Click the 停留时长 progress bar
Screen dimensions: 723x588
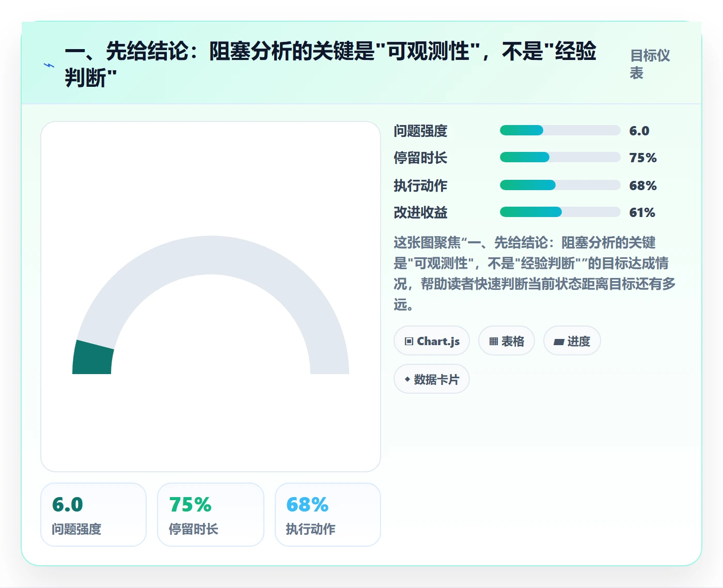560,157
